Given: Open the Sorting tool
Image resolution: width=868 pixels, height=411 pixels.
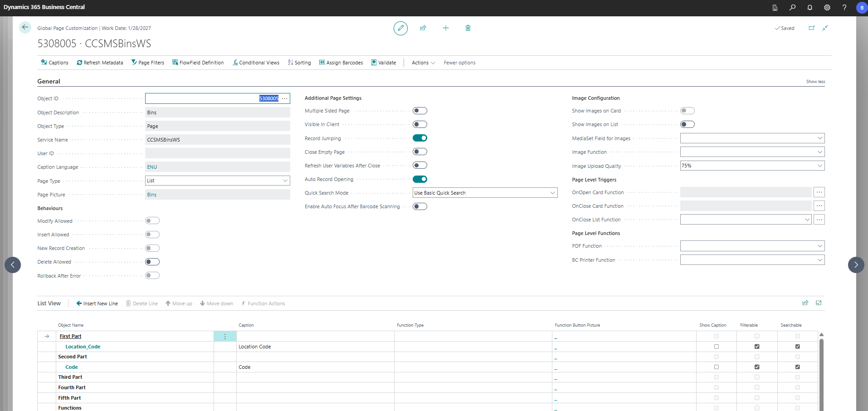Looking at the screenshot, I should pyautogui.click(x=299, y=63).
